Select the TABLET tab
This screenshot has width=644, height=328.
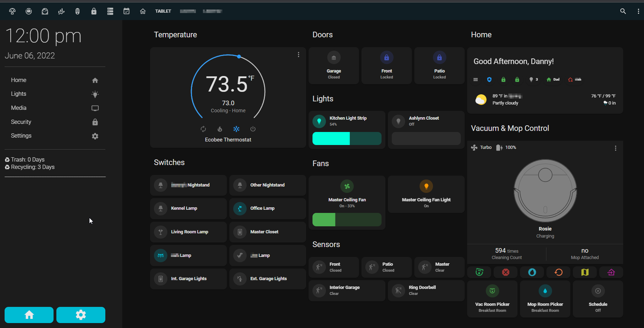[163, 11]
